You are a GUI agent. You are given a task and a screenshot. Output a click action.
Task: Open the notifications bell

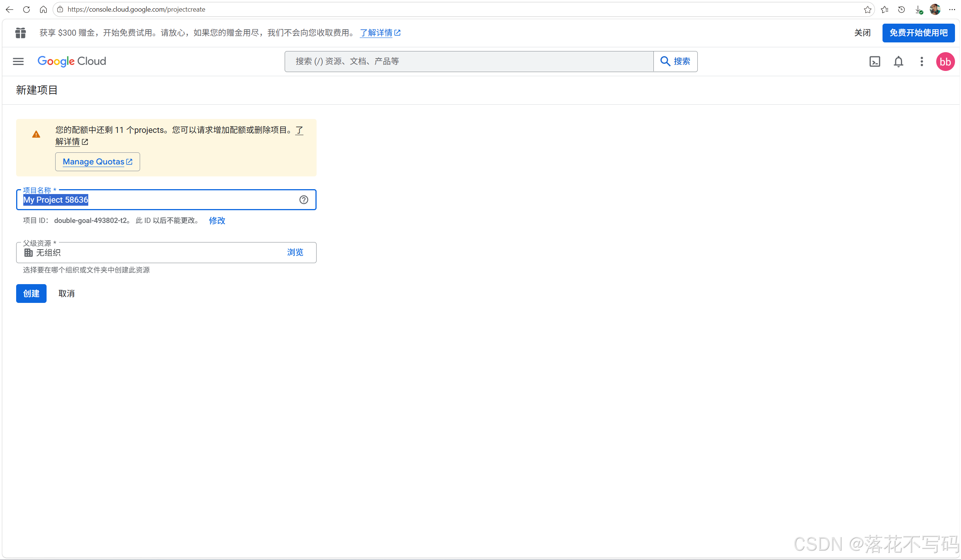tap(898, 62)
